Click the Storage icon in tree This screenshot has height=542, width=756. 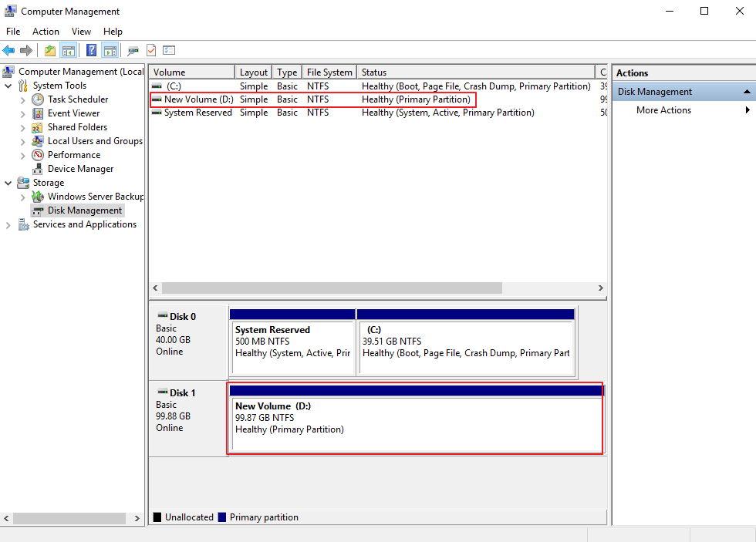22,183
